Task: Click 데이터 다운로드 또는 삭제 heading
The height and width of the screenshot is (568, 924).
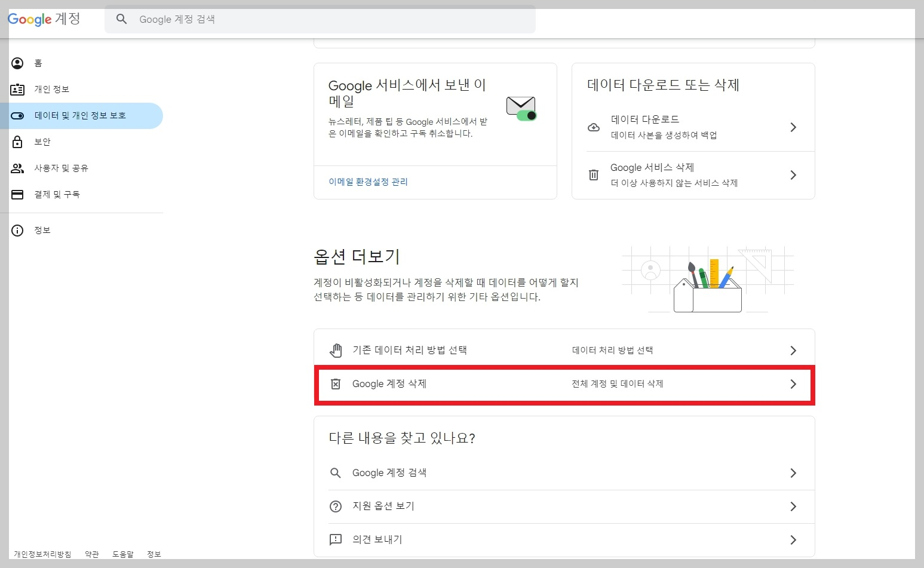Action: (663, 85)
